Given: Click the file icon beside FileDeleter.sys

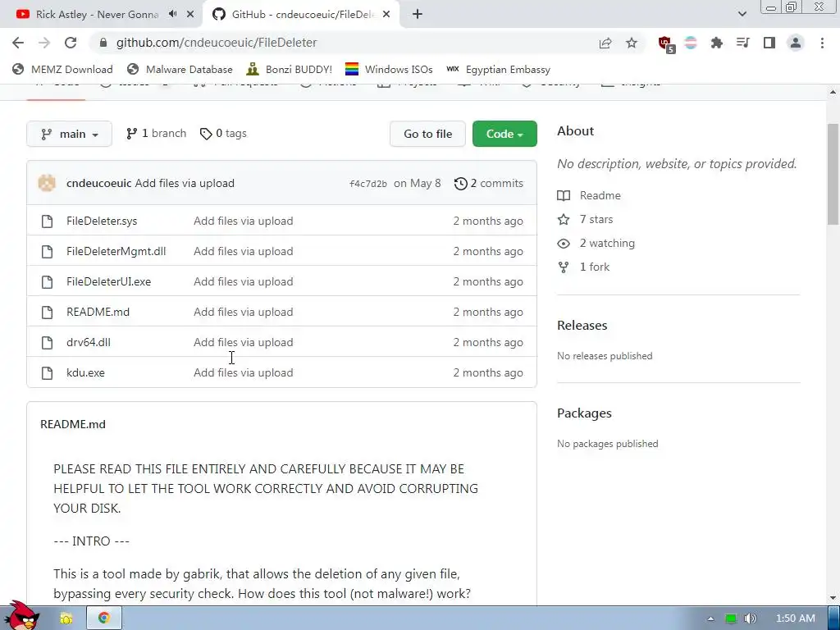Looking at the screenshot, I should 47,221.
